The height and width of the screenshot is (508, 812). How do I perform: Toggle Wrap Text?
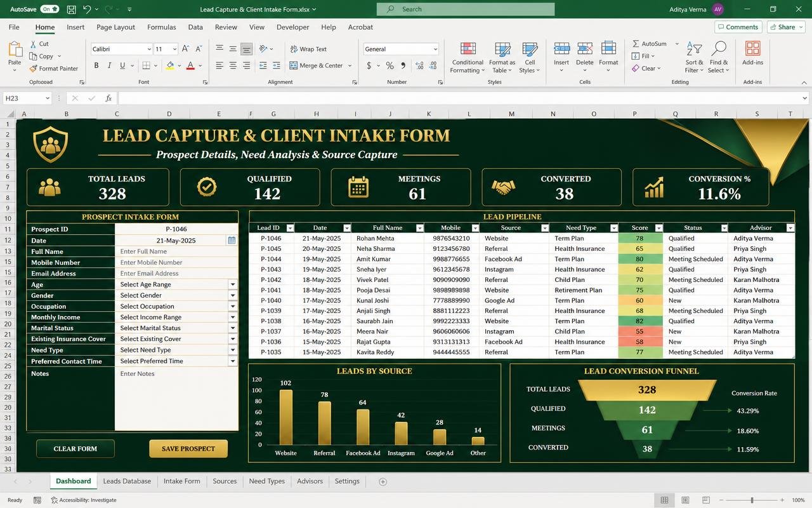(308, 49)
